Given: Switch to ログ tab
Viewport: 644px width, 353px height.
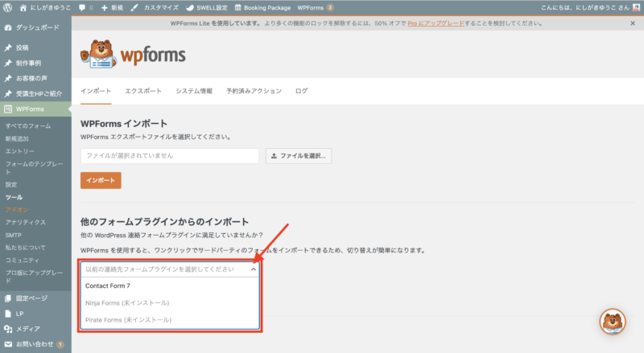Looking at the screenshot, I should point(301,91).
